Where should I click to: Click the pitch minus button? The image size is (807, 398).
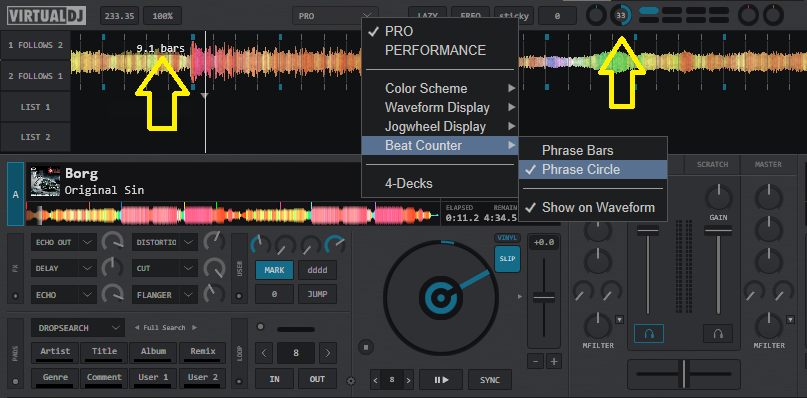point(535,361)
